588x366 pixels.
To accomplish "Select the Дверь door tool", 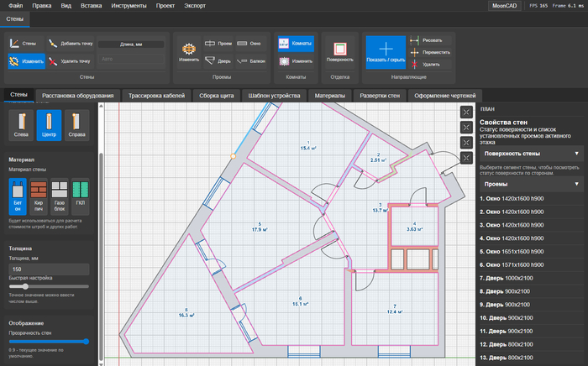I will point(218,61).
